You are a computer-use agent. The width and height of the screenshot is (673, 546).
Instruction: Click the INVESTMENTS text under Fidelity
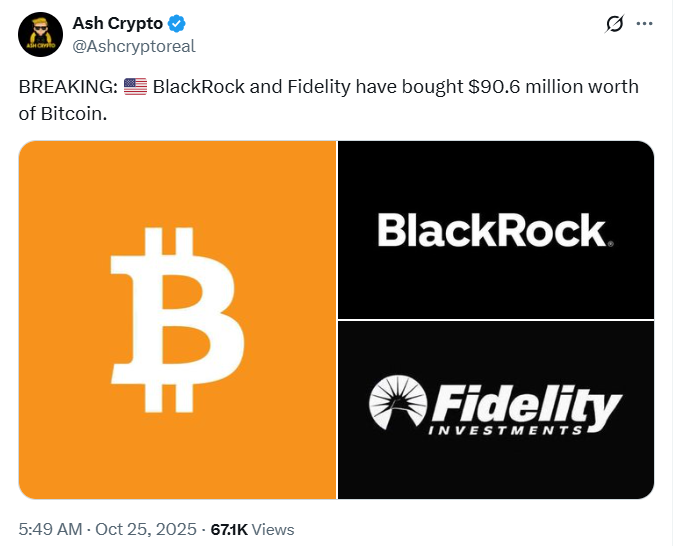click(x=505, y=431)
